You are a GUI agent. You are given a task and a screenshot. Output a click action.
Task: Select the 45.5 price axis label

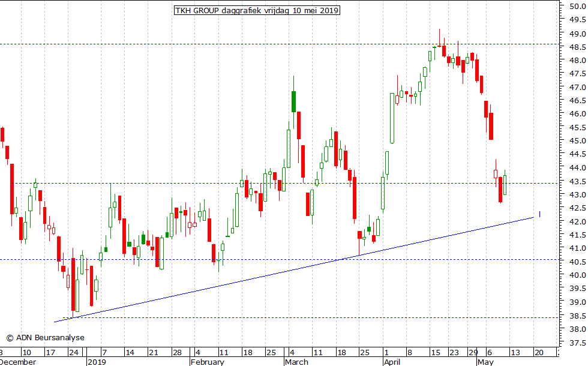pos(577,128)
